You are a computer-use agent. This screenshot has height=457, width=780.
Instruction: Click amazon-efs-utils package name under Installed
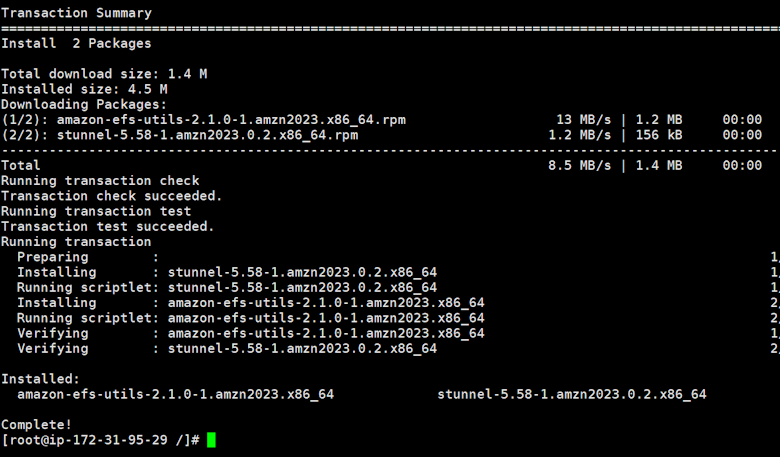pos(176,394)
